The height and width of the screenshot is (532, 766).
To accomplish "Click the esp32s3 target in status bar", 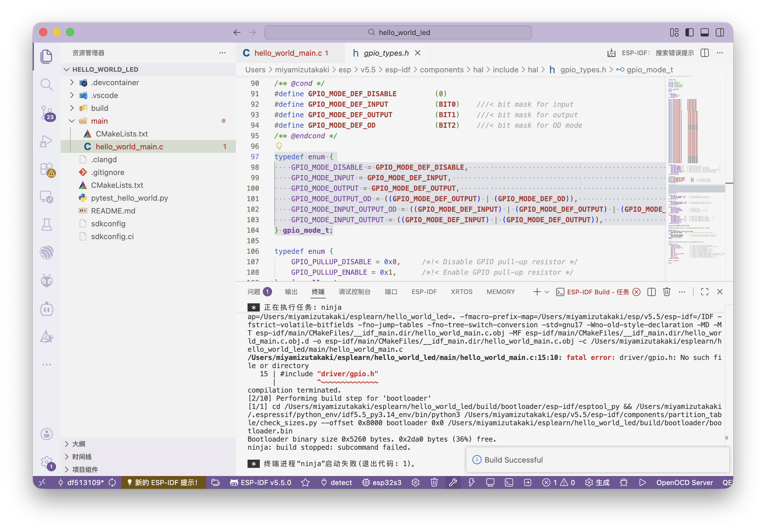I will (382, 482).
